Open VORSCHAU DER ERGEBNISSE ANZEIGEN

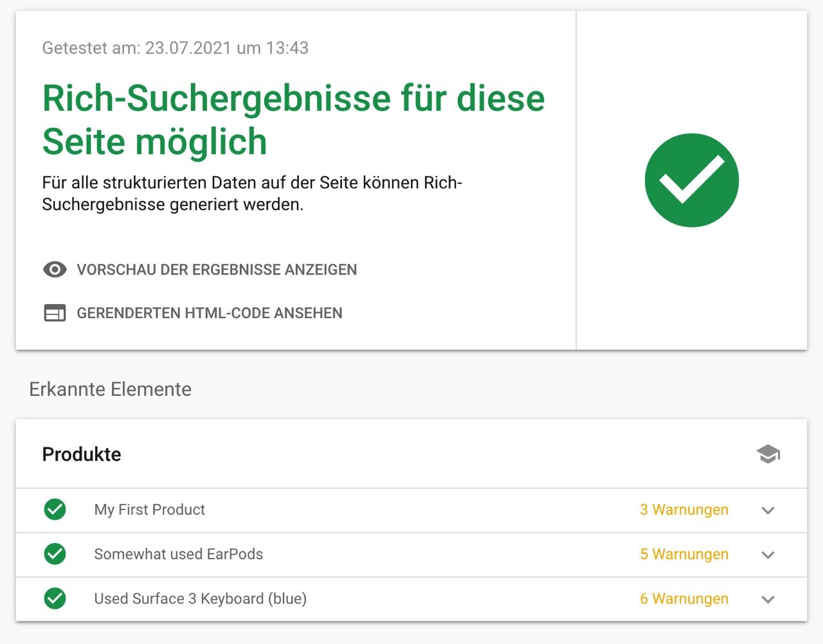click(x=217, y=270)
